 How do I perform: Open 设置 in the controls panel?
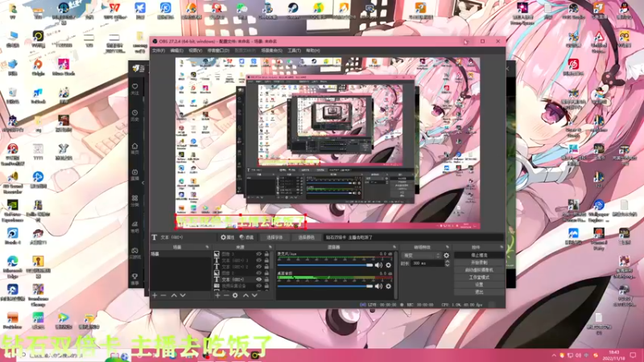pyautogui.click(x=479, y=285)
